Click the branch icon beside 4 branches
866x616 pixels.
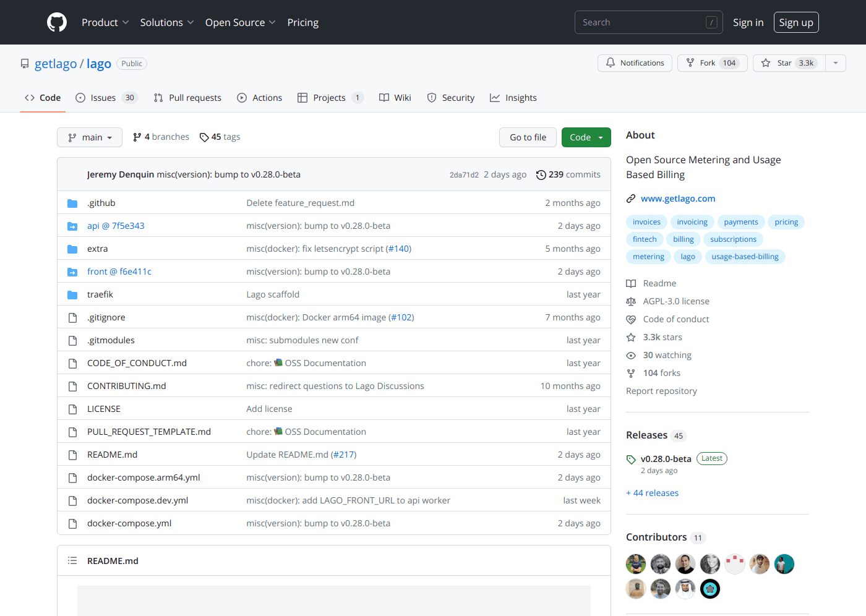(137, 137)
